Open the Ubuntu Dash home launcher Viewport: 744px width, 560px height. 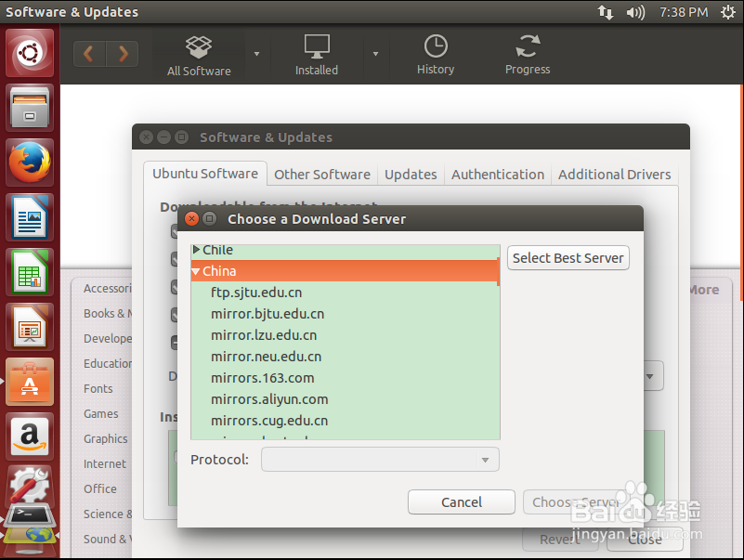coord(30,53)
